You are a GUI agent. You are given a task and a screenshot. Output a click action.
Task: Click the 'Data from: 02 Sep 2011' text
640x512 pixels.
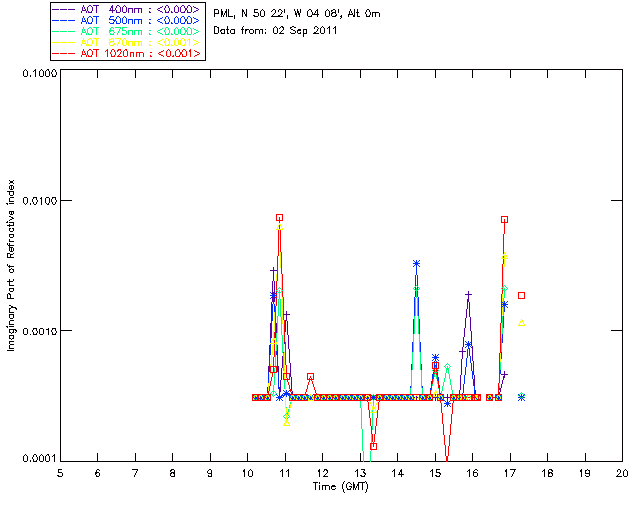[275, 31]
